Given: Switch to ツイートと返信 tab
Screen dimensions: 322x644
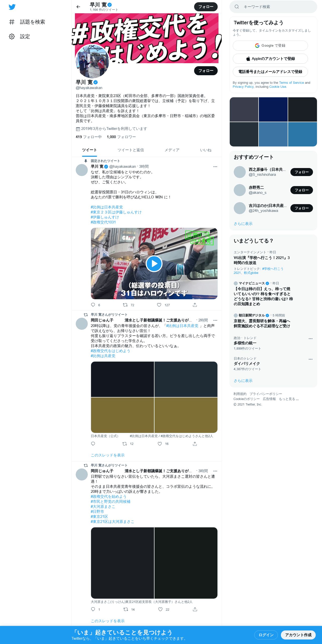Looking at the screenshot, I should click(x=131, y=150).
